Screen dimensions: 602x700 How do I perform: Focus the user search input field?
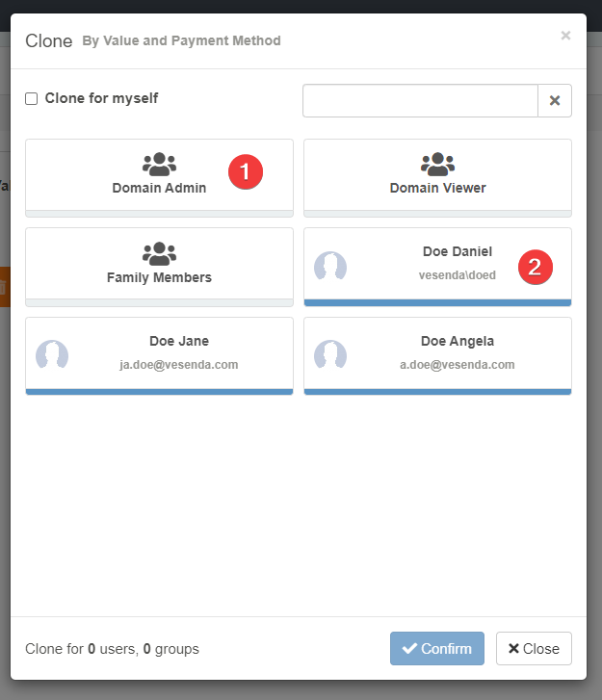click(x=420, y=100)
